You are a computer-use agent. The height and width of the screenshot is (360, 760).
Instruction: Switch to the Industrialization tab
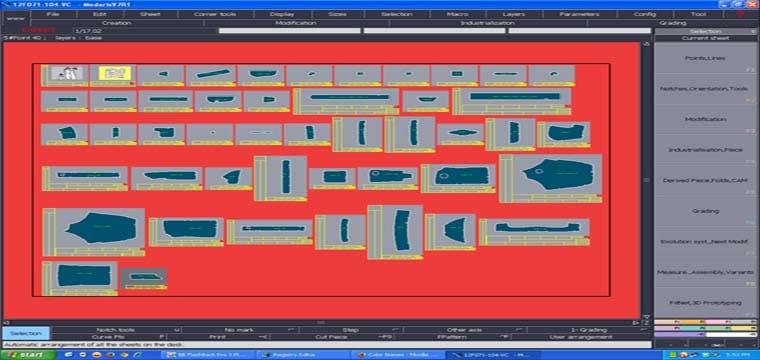[x=488, y=23]
